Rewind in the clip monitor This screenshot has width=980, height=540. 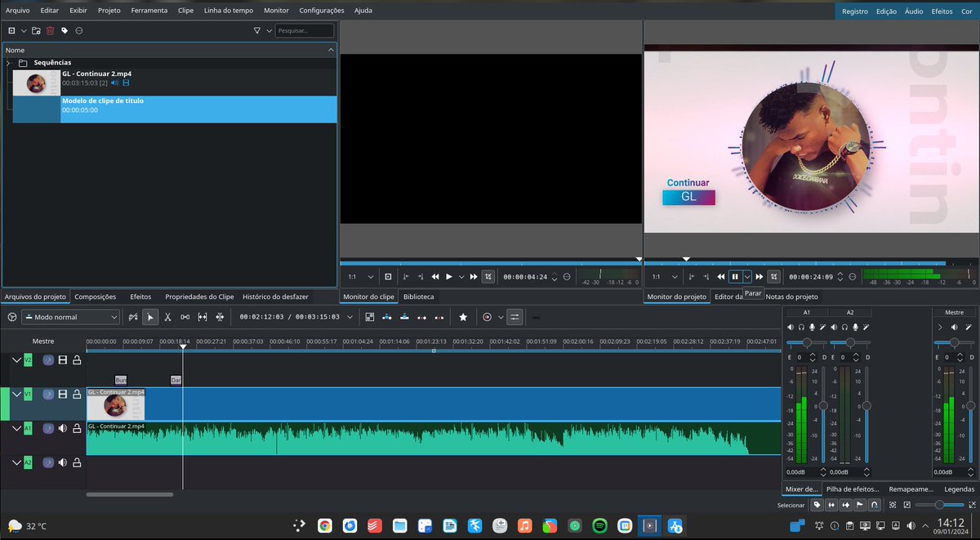point(435,277)
